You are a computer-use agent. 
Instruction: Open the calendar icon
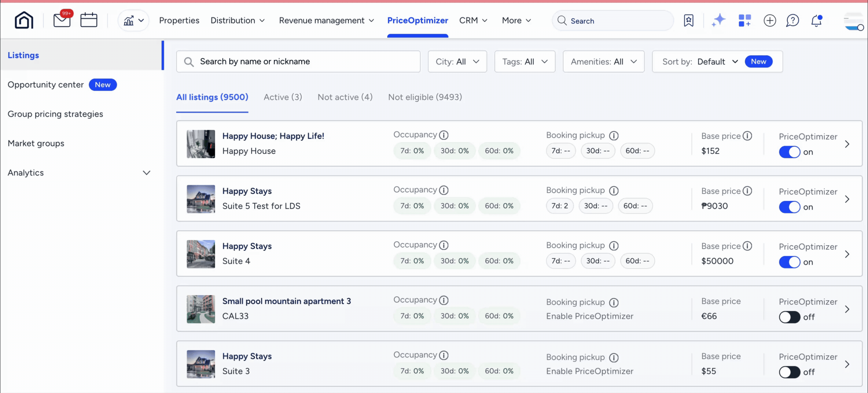(89, 20)
